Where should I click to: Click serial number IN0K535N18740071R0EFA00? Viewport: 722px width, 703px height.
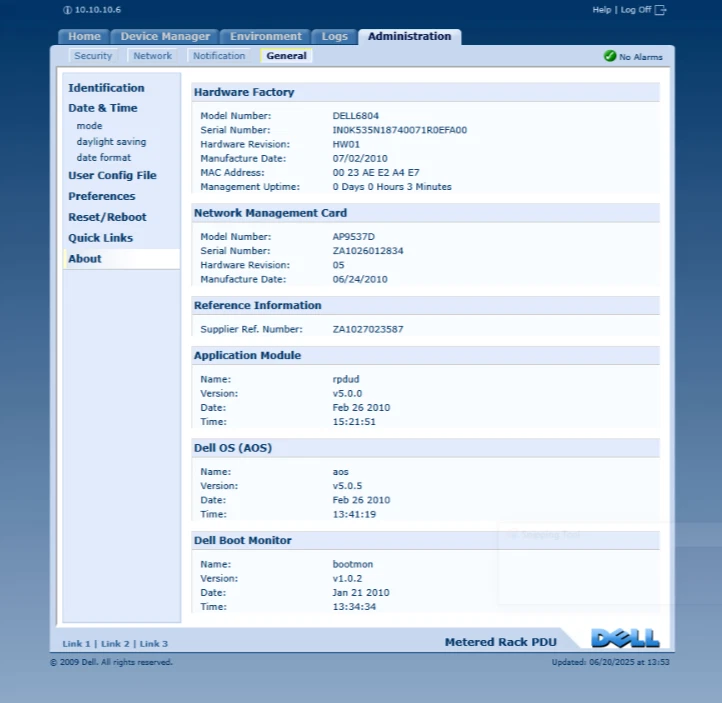pos(400,130)
